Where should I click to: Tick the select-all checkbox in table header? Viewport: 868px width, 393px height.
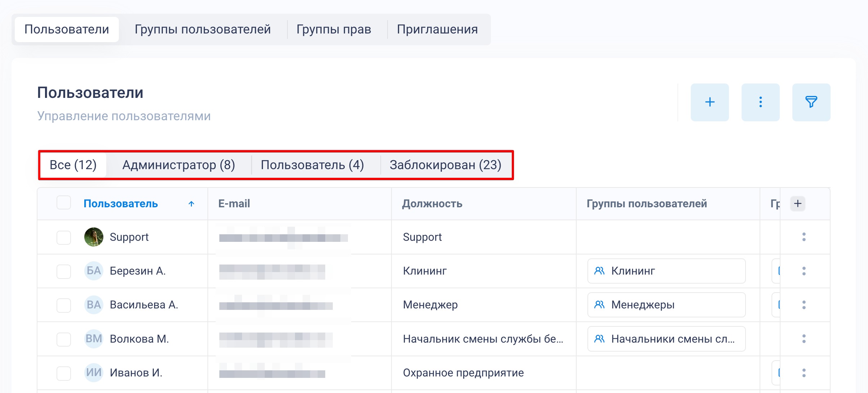tap(64, 203)
